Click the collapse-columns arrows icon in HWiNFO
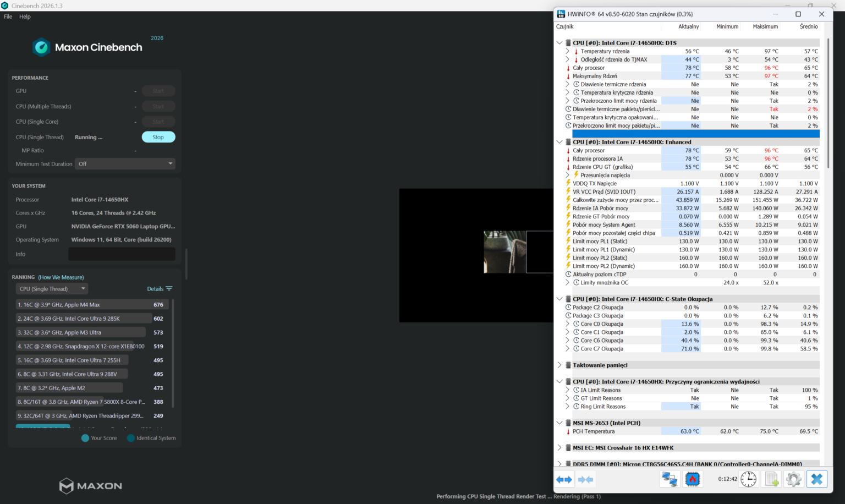The image size is (845, 504). point(585,479)
